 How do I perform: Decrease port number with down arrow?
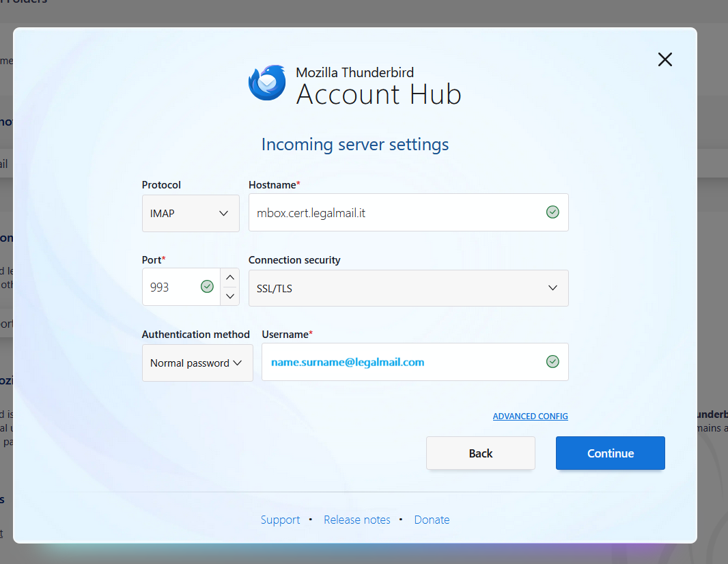point(230,296)
